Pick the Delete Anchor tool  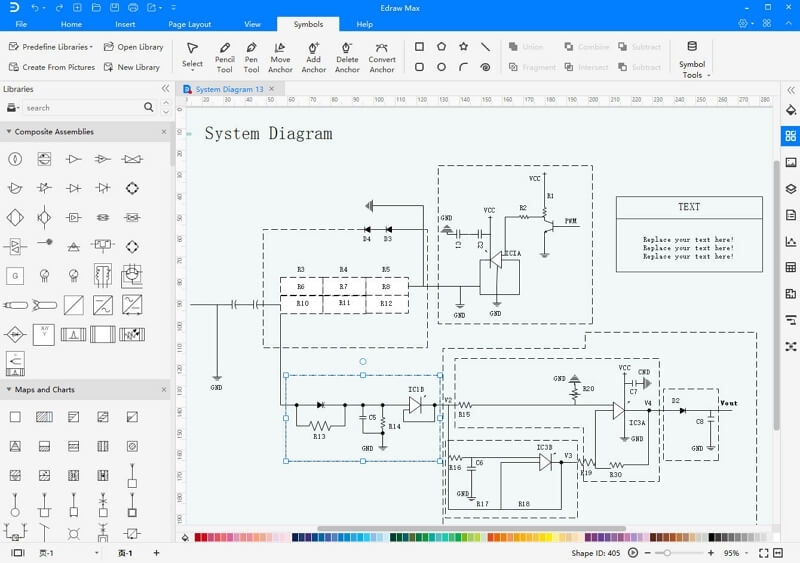click(x=347, y=56)
